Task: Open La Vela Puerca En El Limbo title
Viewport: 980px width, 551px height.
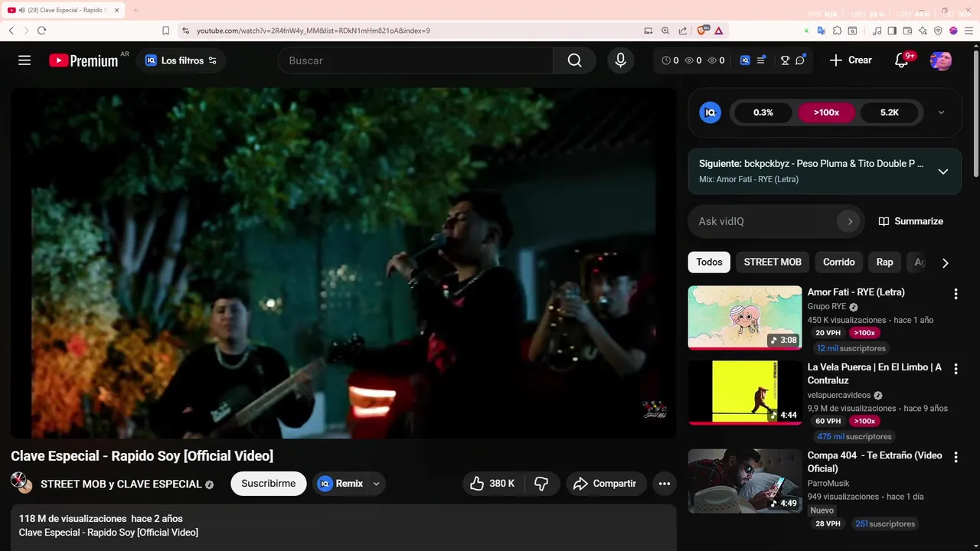Action: click(874, 373)
